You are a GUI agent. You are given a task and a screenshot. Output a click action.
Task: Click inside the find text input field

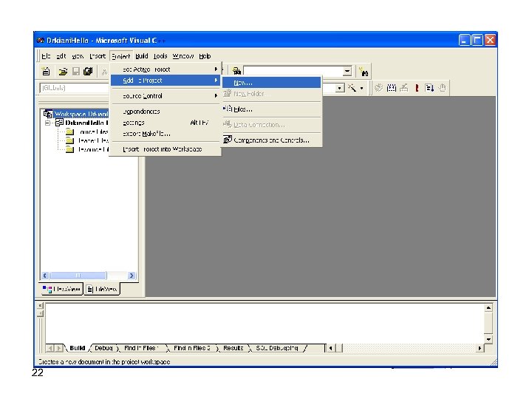click(293, 72)
